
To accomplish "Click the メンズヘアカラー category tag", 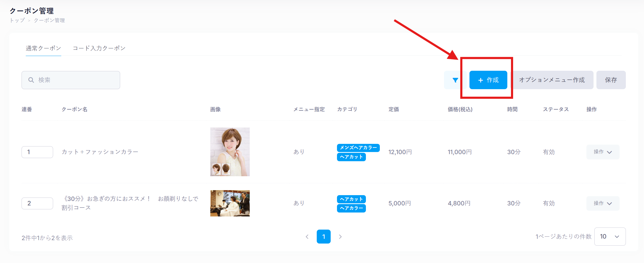I will point(358,148).
